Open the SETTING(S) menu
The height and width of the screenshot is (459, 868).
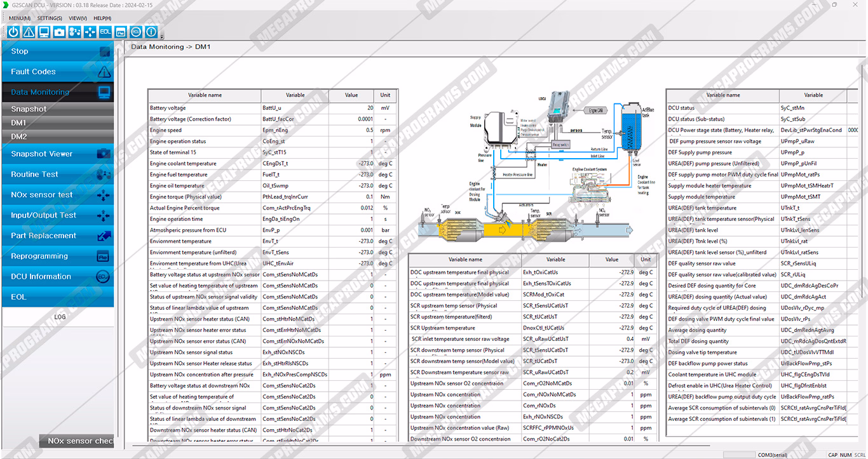(50, 18)
